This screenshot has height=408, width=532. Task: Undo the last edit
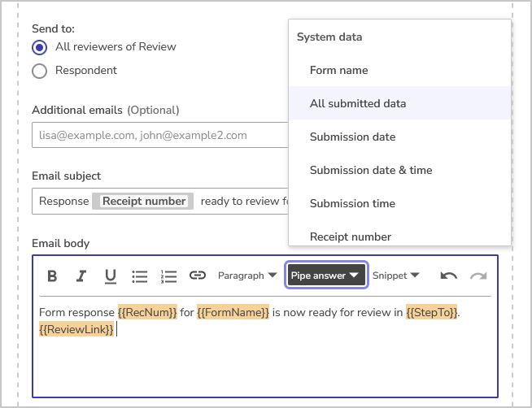pos(448,276)
